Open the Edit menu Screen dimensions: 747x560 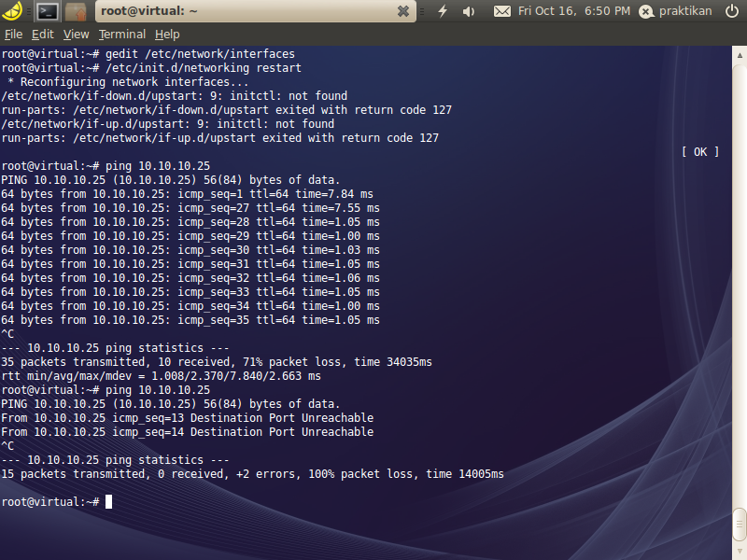point(42,34)
